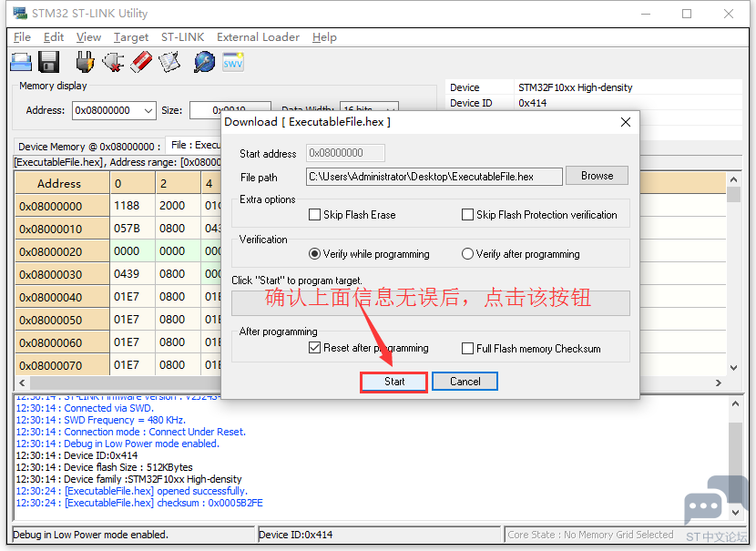The image size is (756, 551).
Task: Click cell 1188 in memory grid
Action: (133, 206)
